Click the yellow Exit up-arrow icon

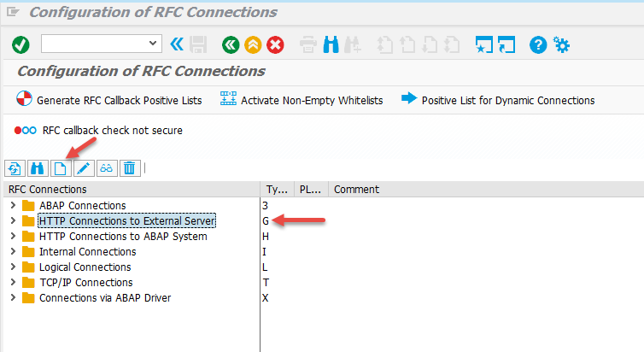coord(253,44)
